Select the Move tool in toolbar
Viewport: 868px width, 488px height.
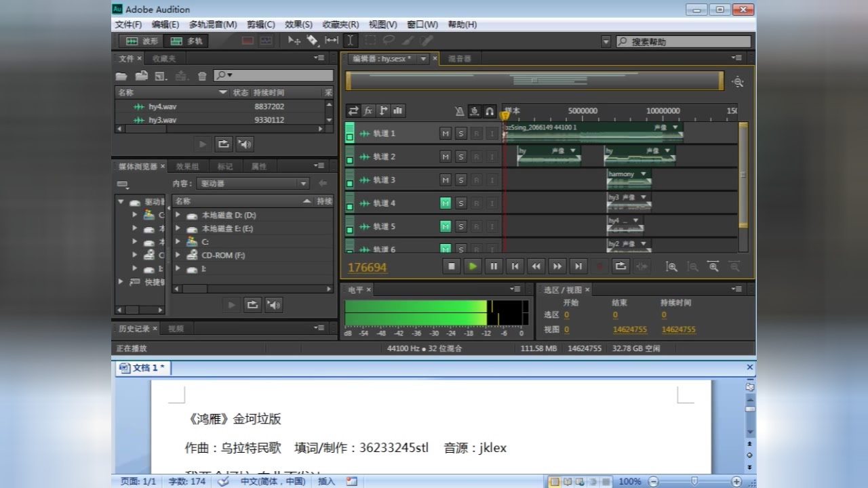[294, 41]
